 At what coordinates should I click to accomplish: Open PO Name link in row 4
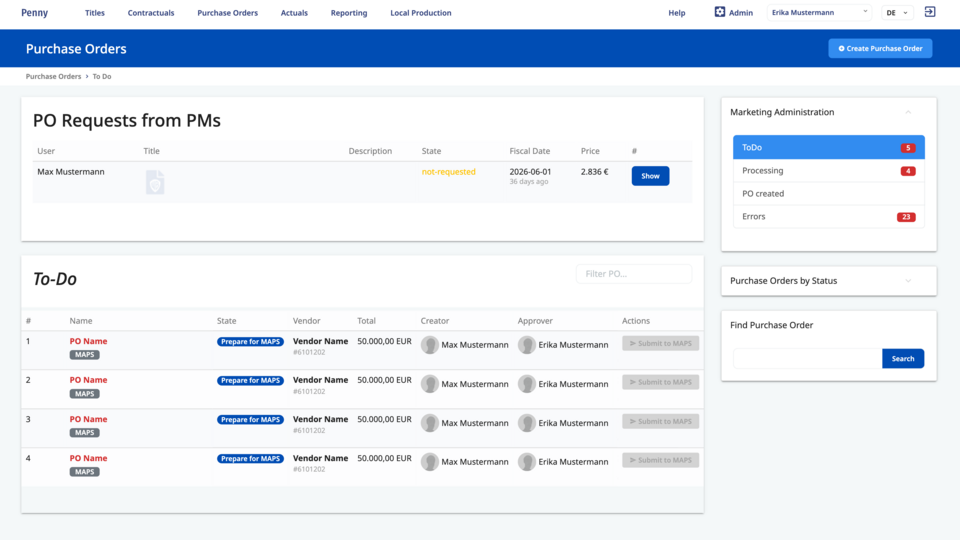pos(88,458)
